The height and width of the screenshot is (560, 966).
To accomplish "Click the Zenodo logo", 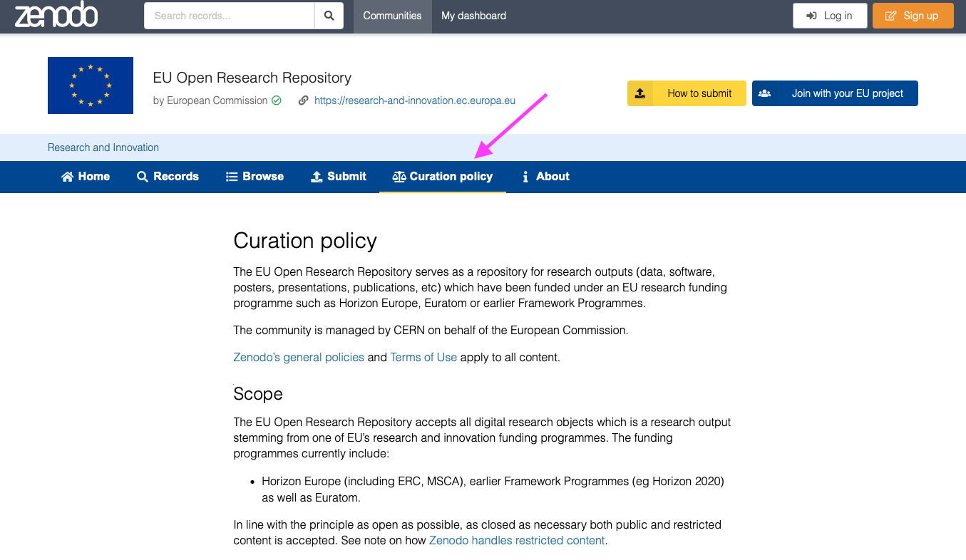I will [x=56, y=15].
